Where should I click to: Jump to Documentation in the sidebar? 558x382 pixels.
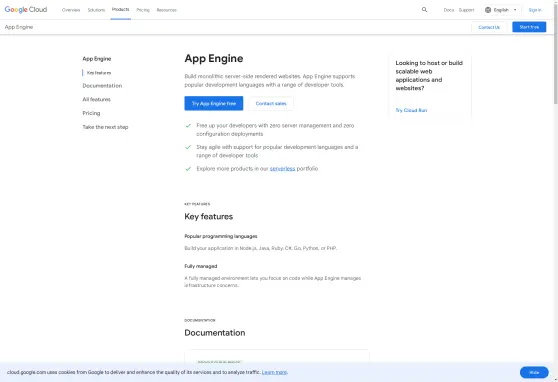(x=102, y=86)
